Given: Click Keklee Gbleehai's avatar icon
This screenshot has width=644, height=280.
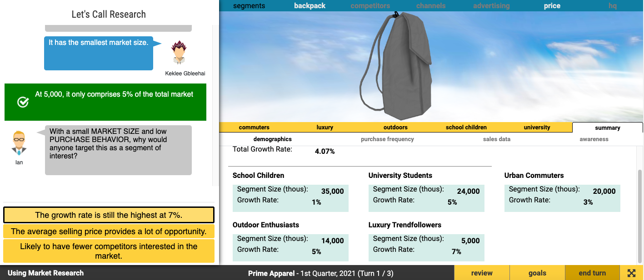Looking at the screenshot, I should pyautogui.click(x=179, y=53).
